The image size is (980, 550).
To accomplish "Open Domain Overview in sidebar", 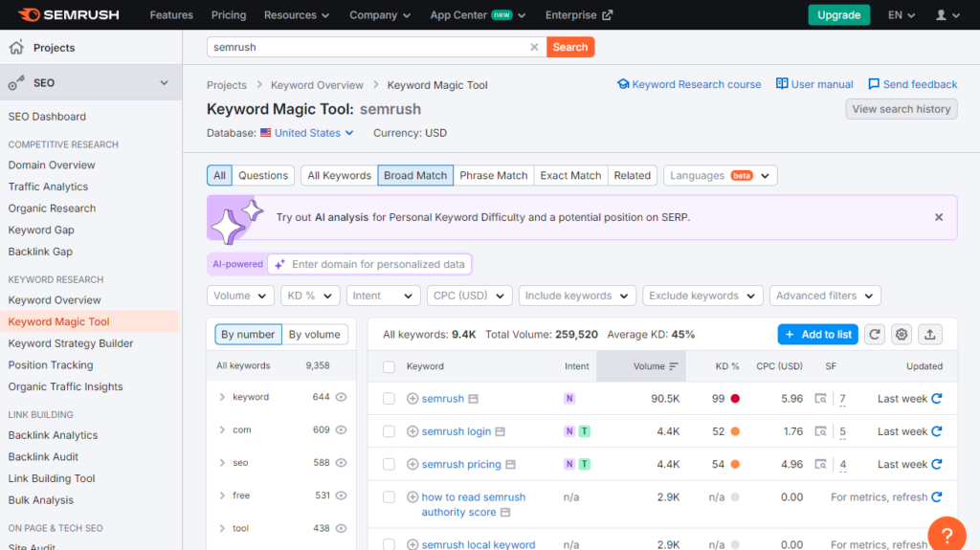I will (52, 165).
